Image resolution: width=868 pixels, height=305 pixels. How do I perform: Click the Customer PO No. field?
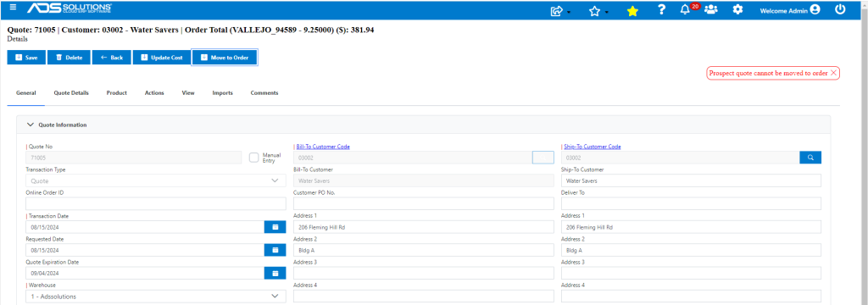pos(424,203)
